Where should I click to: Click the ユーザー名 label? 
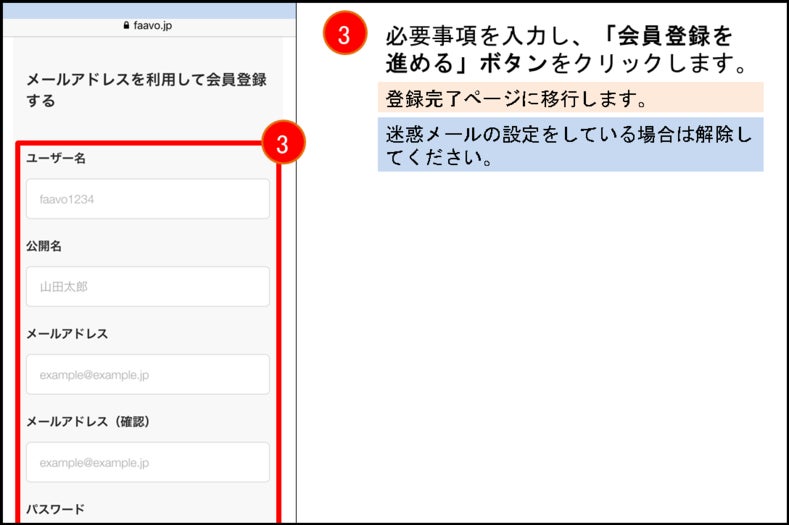point(56,158)
